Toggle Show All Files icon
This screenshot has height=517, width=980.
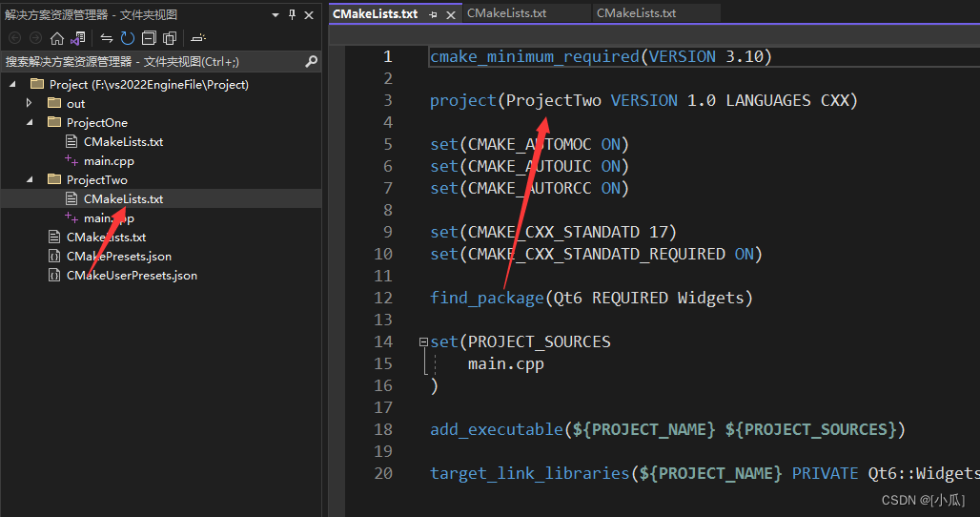click(x=170, y=38)
